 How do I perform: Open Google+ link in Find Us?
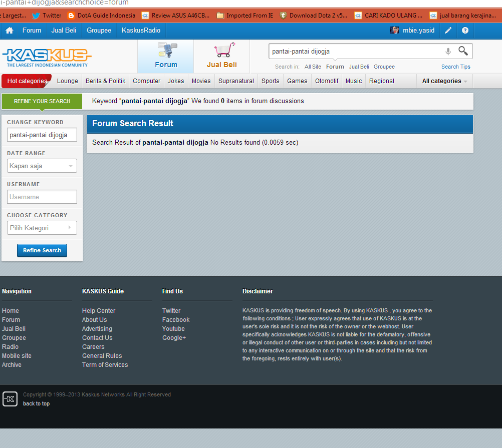point(174,337)
